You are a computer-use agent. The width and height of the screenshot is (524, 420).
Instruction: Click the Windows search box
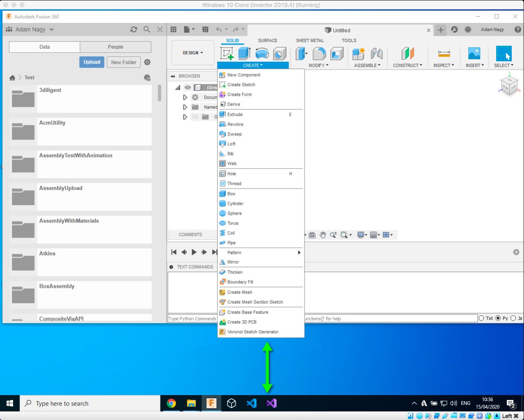coord(90,404)
